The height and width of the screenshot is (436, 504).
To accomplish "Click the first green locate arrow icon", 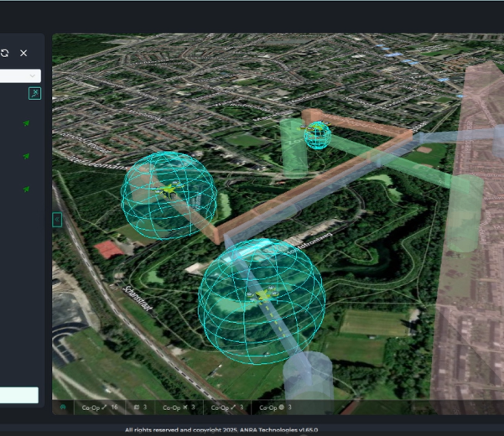I will 27,123.
